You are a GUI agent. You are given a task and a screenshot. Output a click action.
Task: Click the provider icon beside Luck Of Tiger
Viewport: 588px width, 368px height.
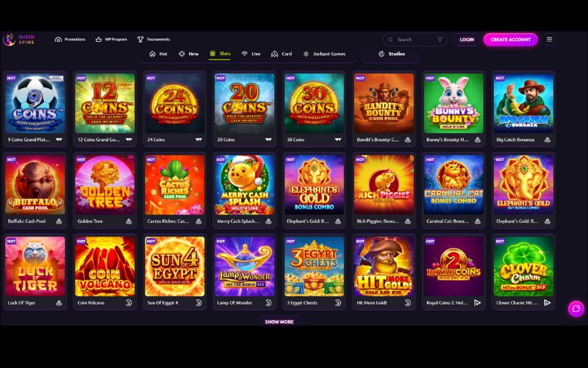pyautogui.click(x=59, y=302)
